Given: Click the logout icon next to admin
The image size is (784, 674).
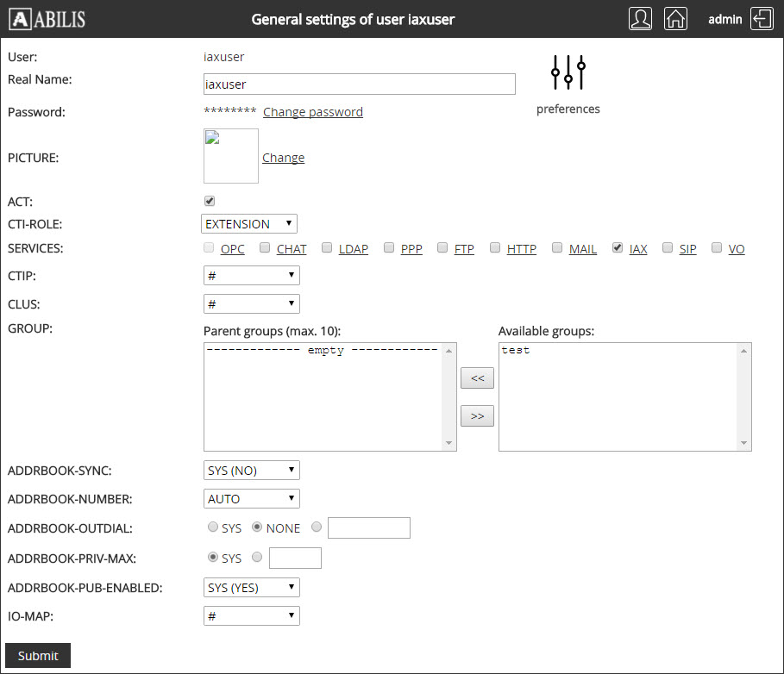Looking at the screenshot, I should point(762,19).
